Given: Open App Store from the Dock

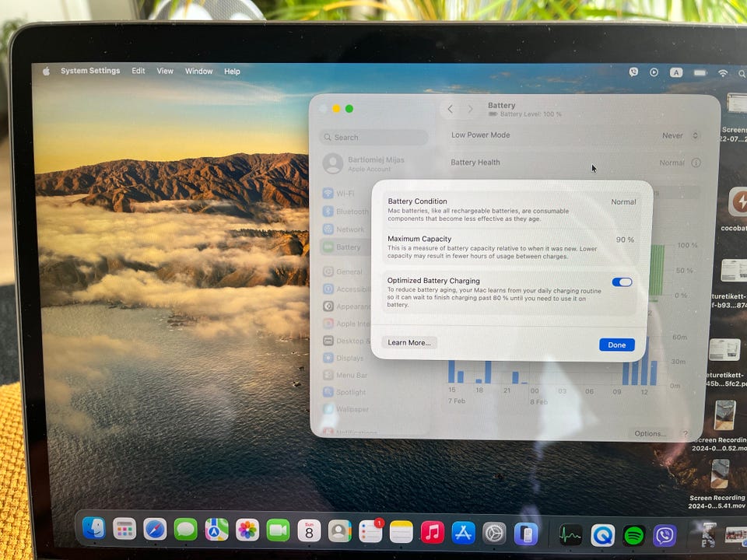Looking at the screenshot, I should click(x=463, y=533).
